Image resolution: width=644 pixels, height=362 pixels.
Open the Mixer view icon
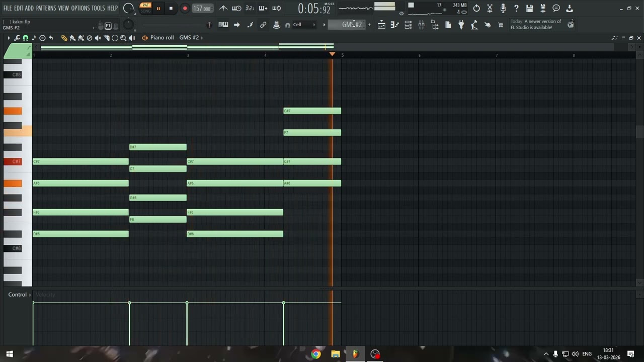422,25
